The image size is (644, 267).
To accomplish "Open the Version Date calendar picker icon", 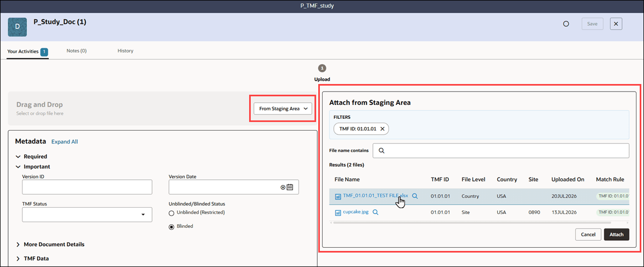I will click(x=290, y=187).
